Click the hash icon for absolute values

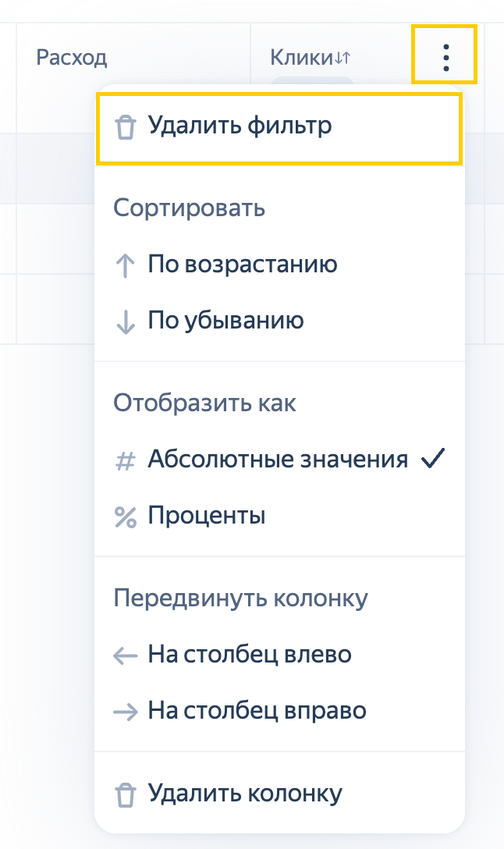point(125,461)
